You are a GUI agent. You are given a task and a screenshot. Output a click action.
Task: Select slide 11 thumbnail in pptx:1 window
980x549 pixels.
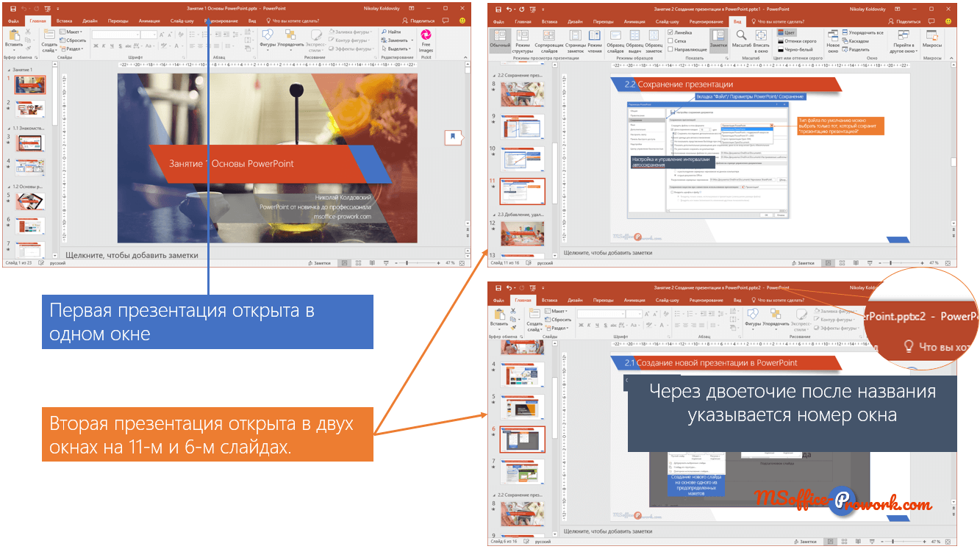click(521, 191)
